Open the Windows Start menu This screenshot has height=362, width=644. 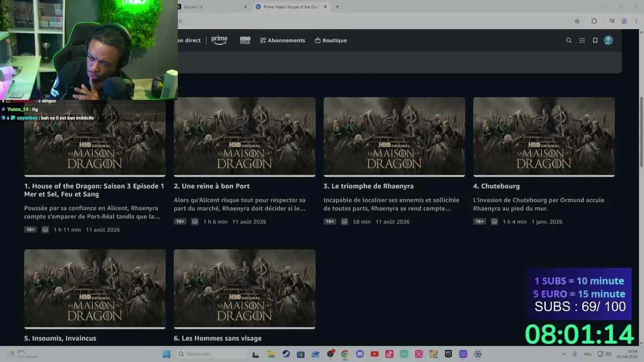click(x=167, y=354)
